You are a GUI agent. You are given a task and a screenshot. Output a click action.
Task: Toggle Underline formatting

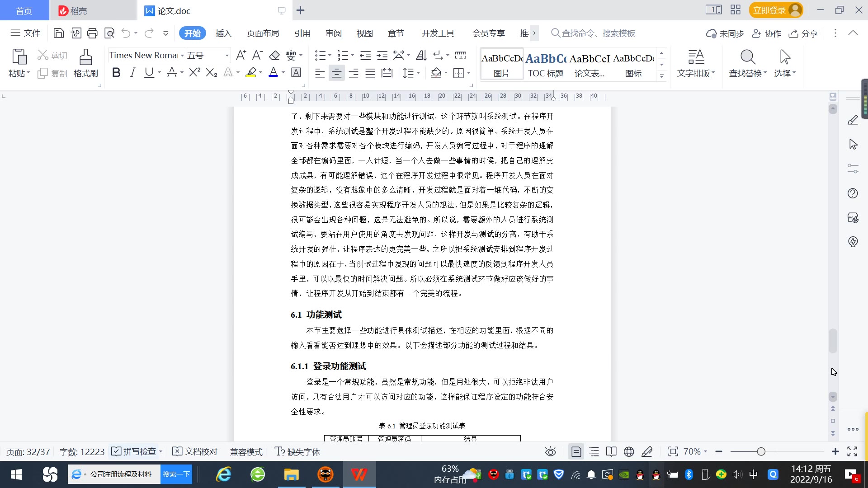[x=149, y=72]
